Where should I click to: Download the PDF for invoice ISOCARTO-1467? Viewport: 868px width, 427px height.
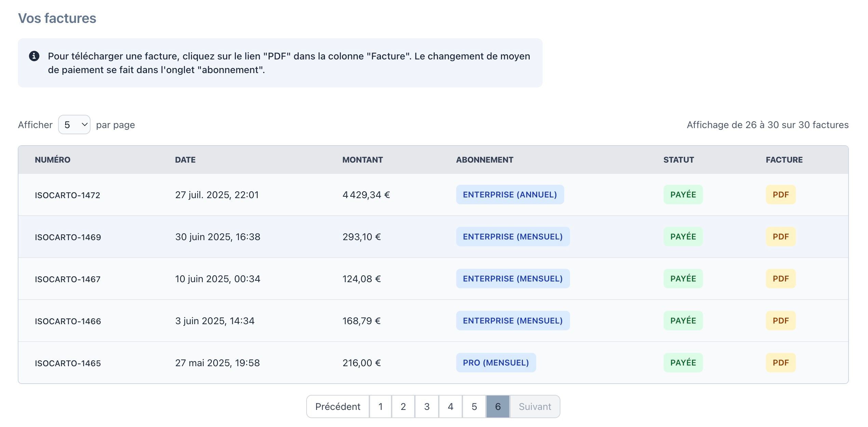pyautogui.click(x=781, y=278)
